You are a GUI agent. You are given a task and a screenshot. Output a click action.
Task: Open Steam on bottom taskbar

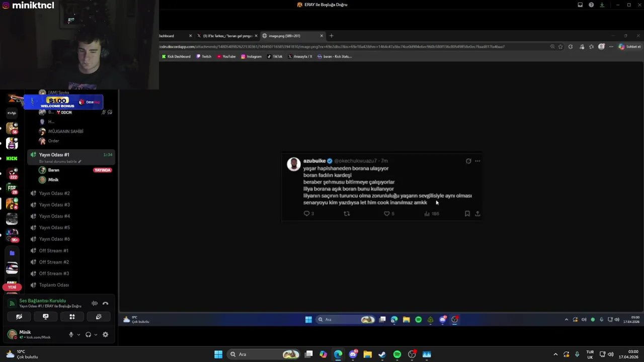382,354
